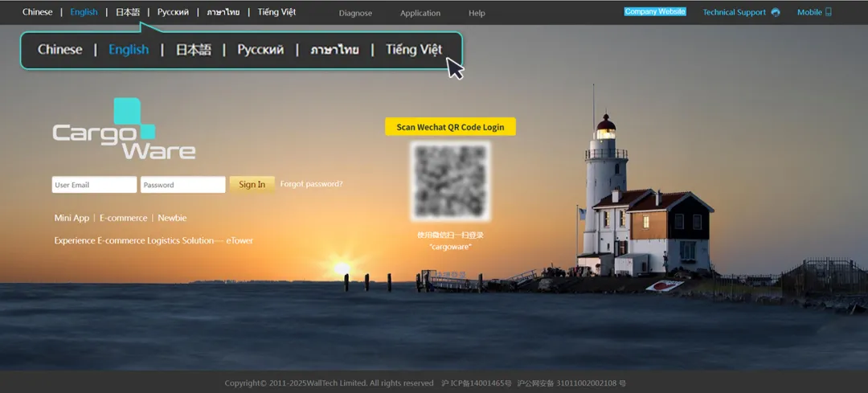868x393 pixels.
Task: Click the Technical Support headset icon
Action: pyautogui.click(x=776, y=12)
